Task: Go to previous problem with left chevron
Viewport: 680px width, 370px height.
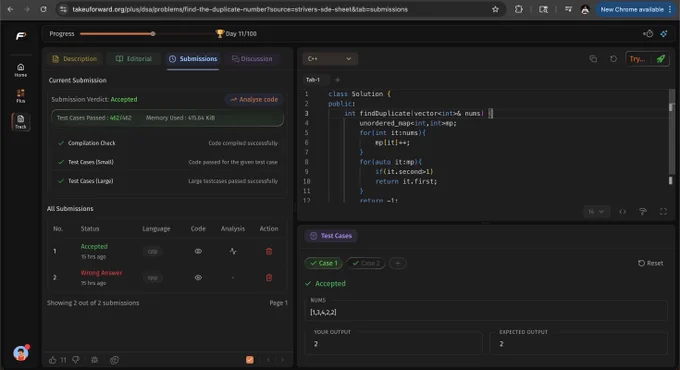Action: (x=268, y=360)
